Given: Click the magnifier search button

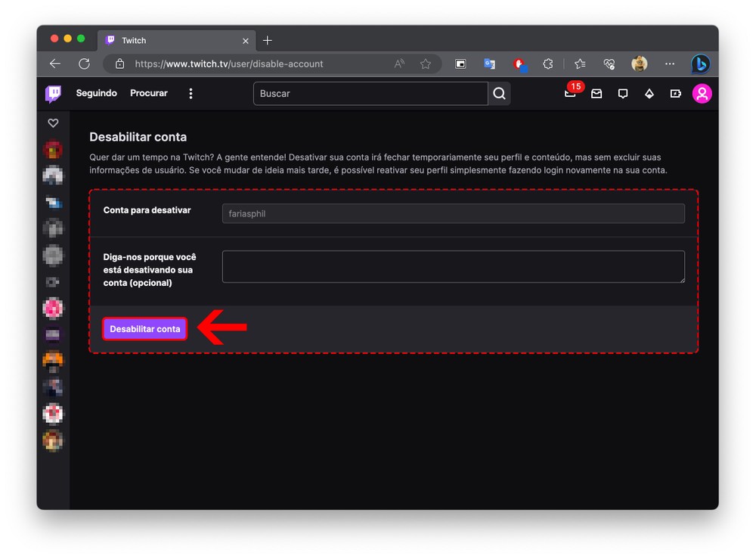Looking at the screenshot, I should pyautogui.click(x=500, y=94).
